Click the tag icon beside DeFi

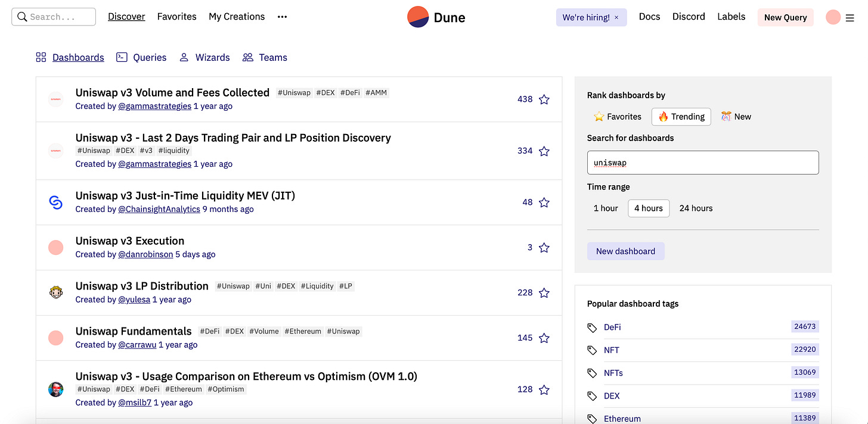(592, 328)
